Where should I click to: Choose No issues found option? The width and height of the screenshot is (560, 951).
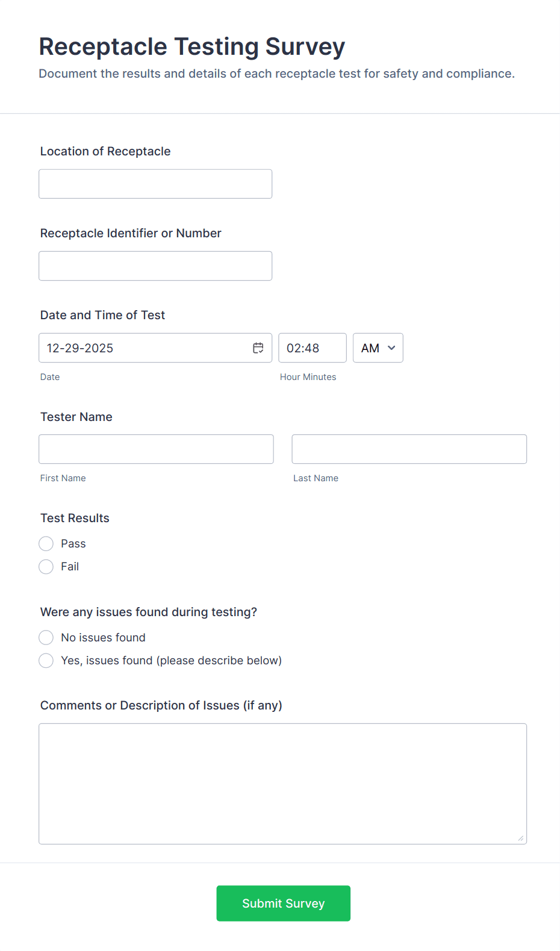(46, 638)
